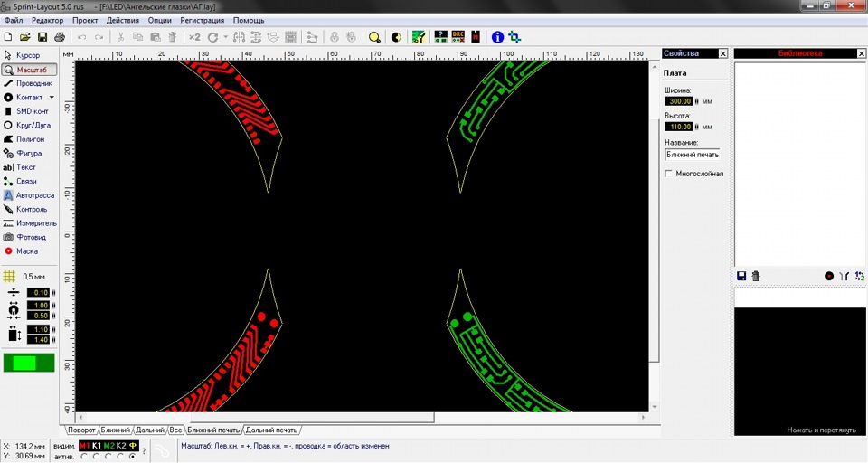Close the Библиотека panel
The image size is (868, 463).
pyautogui.click(x=862, y=53)
